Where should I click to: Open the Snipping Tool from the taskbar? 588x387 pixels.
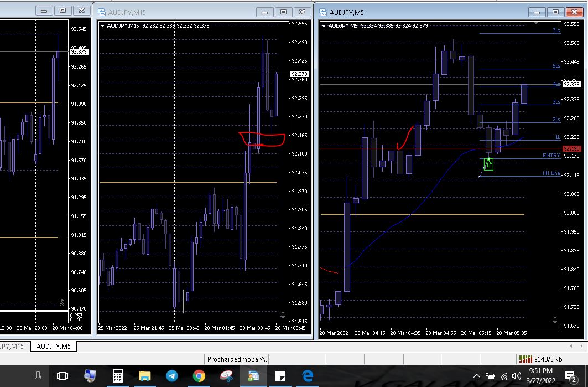point(226,376)
